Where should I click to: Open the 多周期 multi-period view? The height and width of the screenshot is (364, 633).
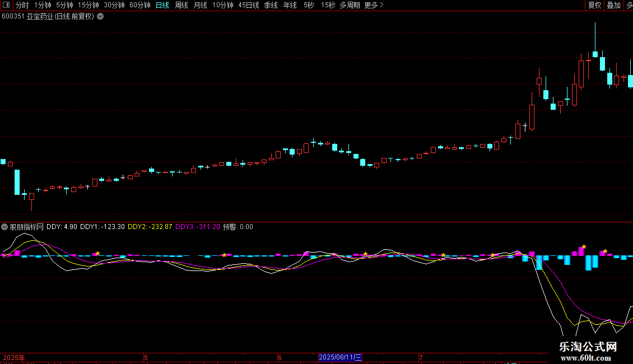(x=350, y=5)
